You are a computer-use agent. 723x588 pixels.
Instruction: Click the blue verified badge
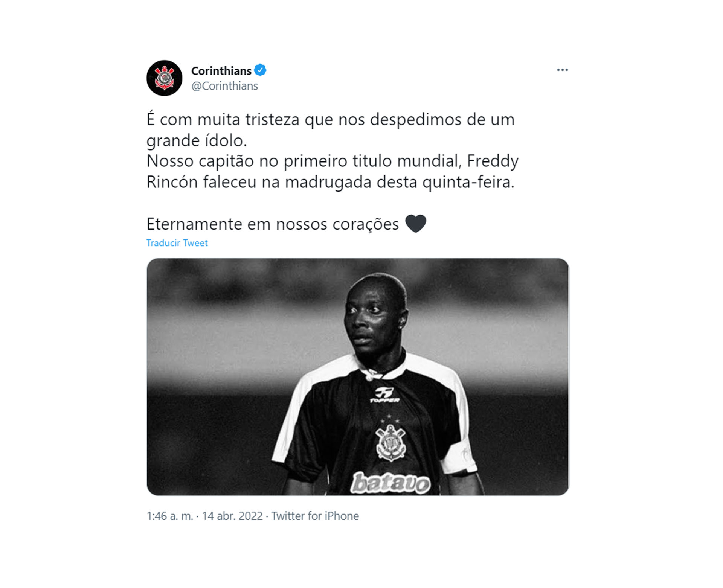pyautogui.click(x=260, y=70)
